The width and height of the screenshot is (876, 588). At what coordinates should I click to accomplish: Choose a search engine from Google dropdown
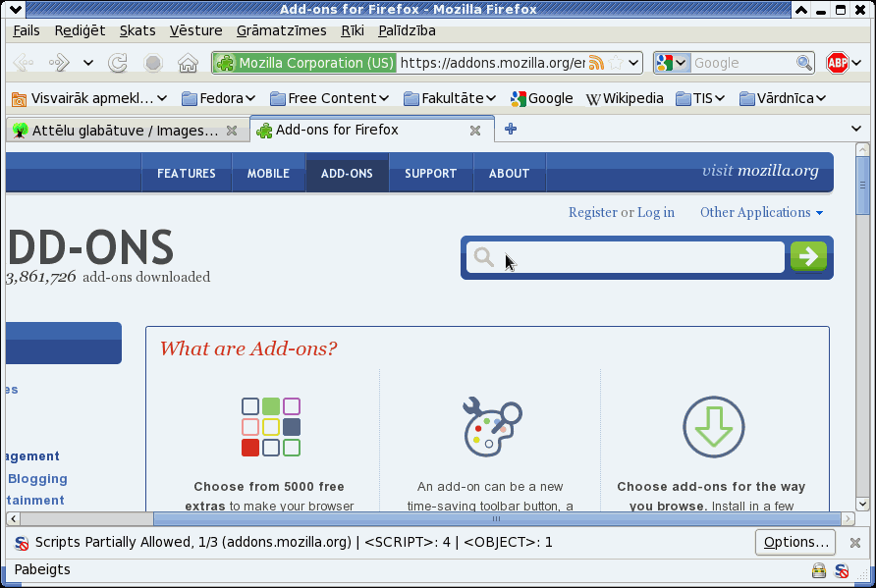672,63
